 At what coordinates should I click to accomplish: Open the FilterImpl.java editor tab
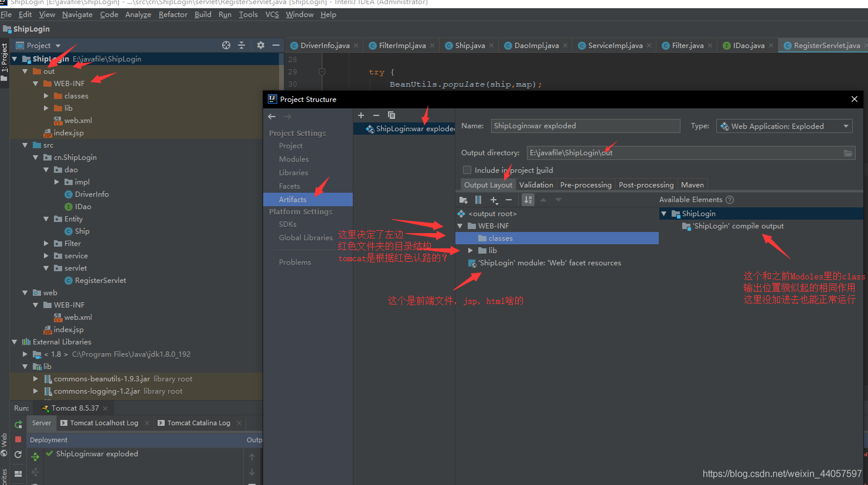point(401,46)
